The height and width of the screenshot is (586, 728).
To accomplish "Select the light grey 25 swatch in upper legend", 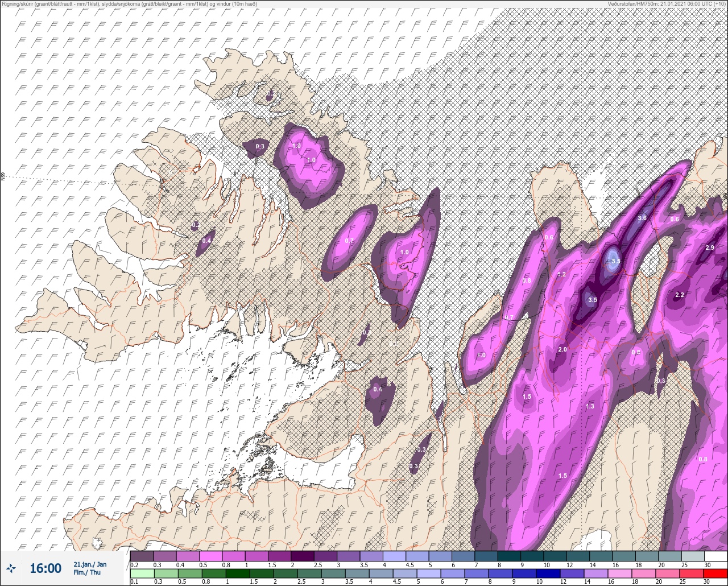I will [693, 556].
